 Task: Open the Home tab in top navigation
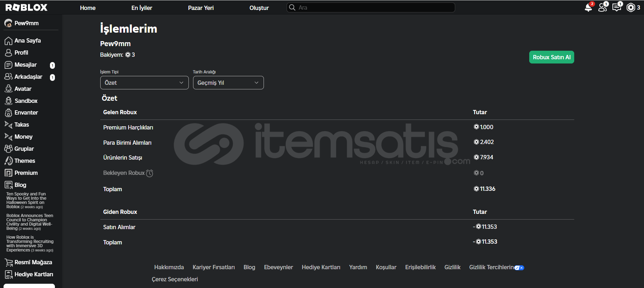coord(88,8)
